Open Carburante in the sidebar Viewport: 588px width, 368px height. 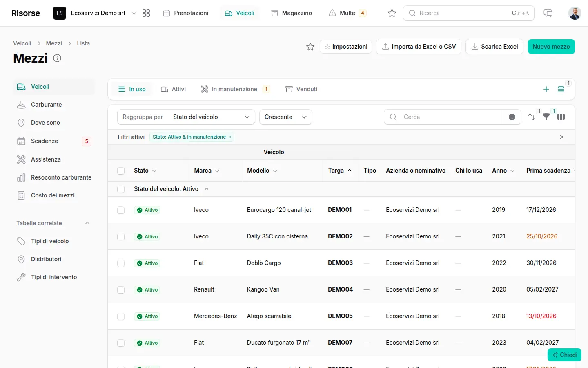coord(54,105)
